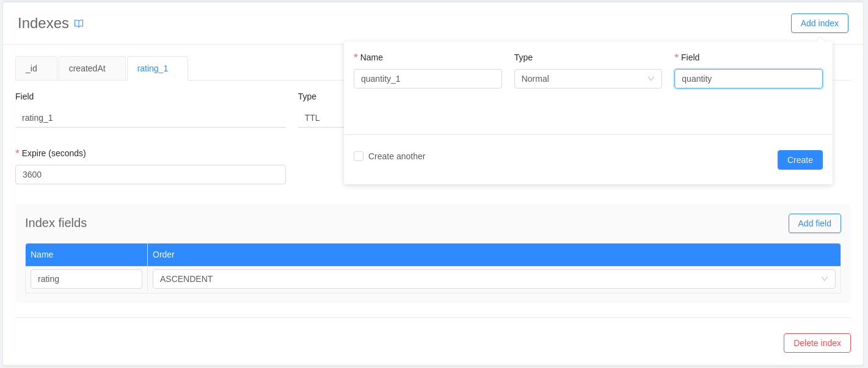Image resolution: width=868 pixels, height=368 pixels.
Task: Open the Type selector showing TTL
Action: coord(320,118)
